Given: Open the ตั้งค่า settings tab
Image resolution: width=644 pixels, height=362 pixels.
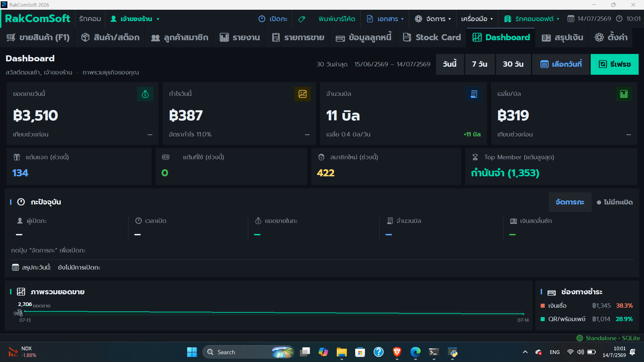Looking at the screenshot, I should click(611, 38).
